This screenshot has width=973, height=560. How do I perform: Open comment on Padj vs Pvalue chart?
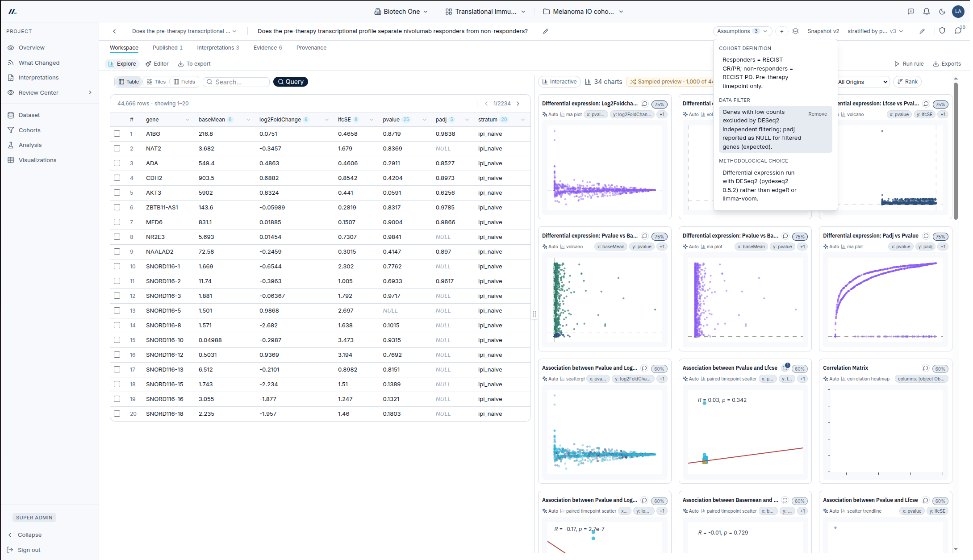point(926,236)
